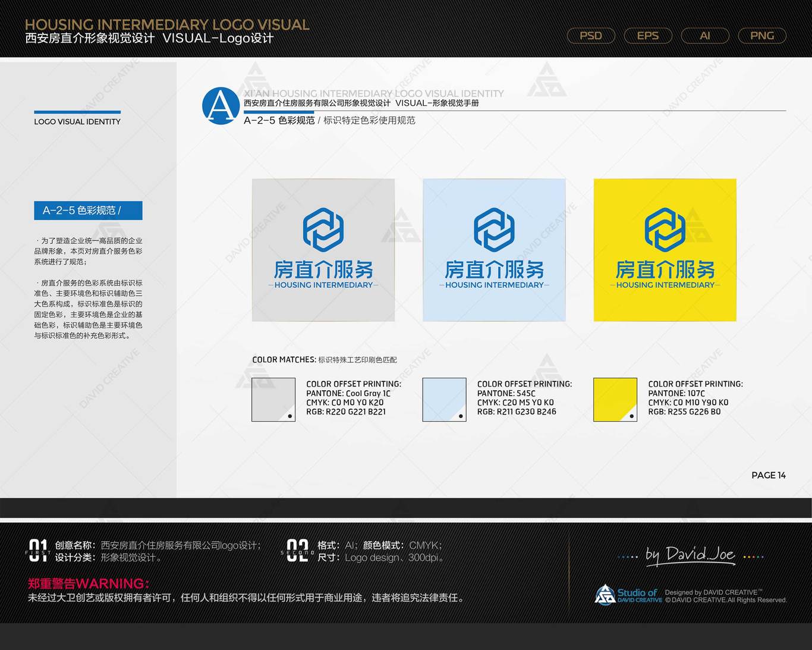Click the Designed by DAVID CREATIVE text
812x650 pixels.
[713, 592]
